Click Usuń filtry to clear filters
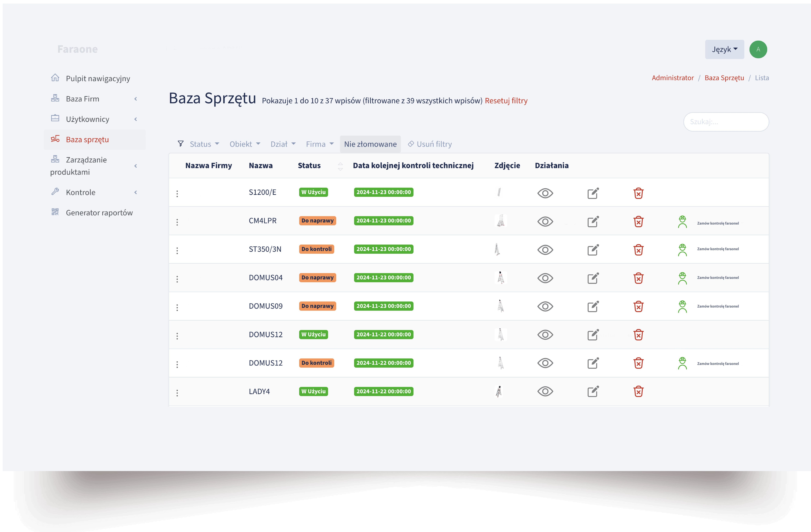The width and height of the screenshot is (811, 532). tap(430, 144)
